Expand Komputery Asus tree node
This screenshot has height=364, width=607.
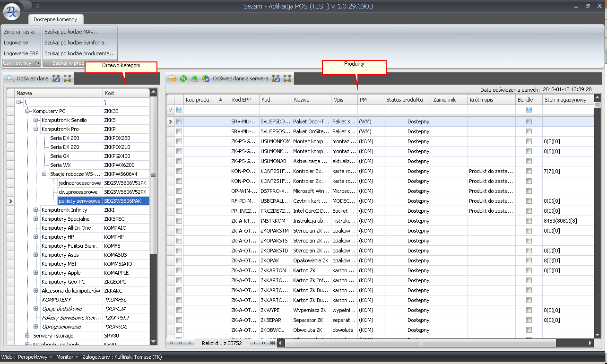pos(36,255)
